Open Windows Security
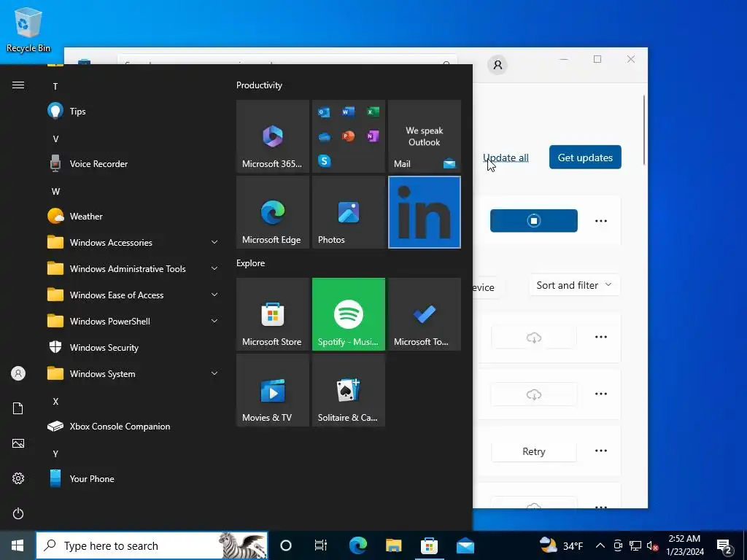This screenshot has width=747, height=560. click(x=133, y=348)
